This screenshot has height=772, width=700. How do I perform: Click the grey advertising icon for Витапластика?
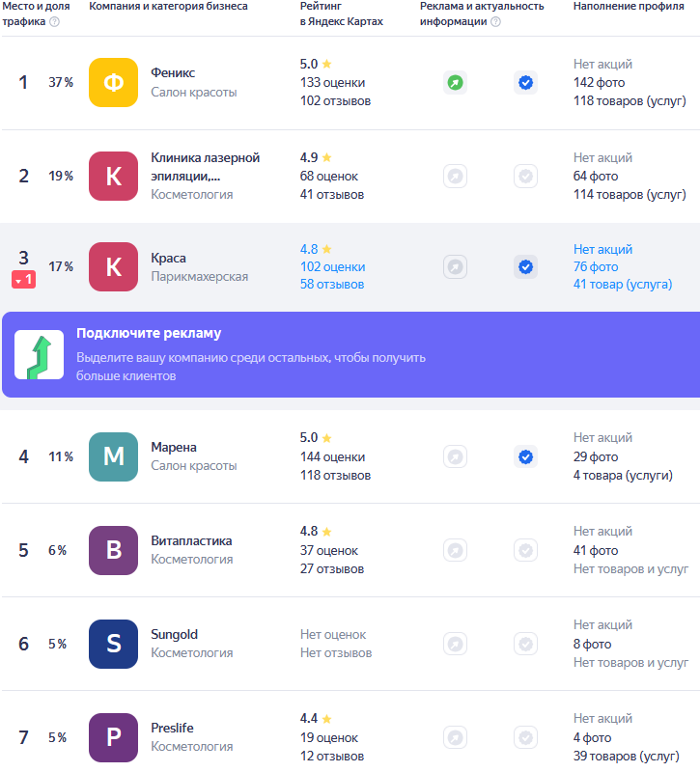click(455, 550)
